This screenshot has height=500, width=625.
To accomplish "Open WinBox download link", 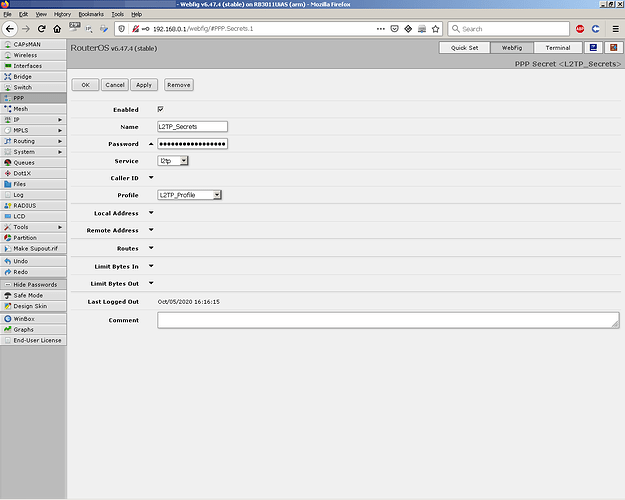I will pos(33,319).
